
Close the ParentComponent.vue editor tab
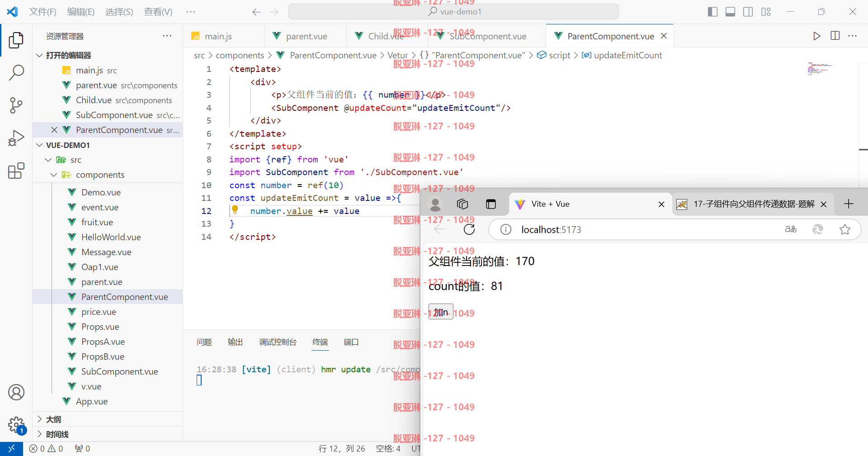tap(664, 36)
